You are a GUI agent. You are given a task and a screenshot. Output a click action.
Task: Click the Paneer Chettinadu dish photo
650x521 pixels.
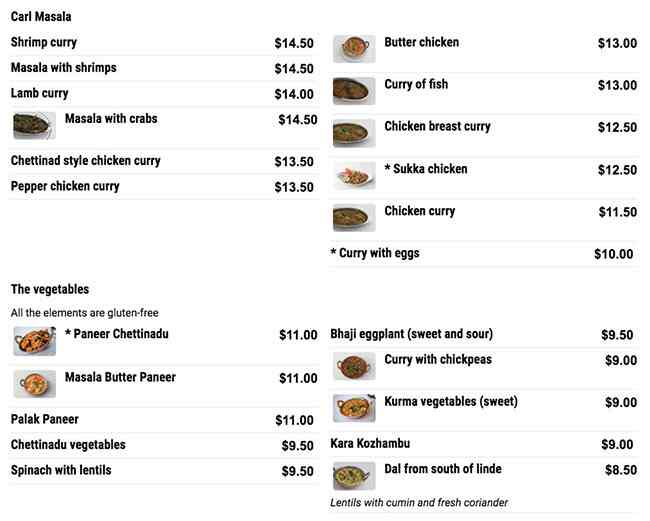point(34,341)
